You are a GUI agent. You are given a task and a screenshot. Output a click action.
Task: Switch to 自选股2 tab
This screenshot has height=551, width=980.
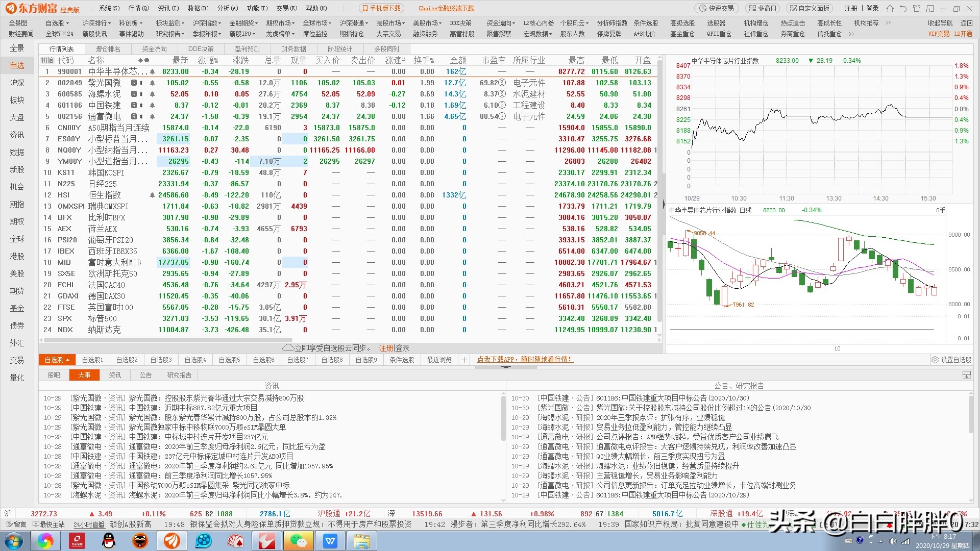[x=127, y=360]
